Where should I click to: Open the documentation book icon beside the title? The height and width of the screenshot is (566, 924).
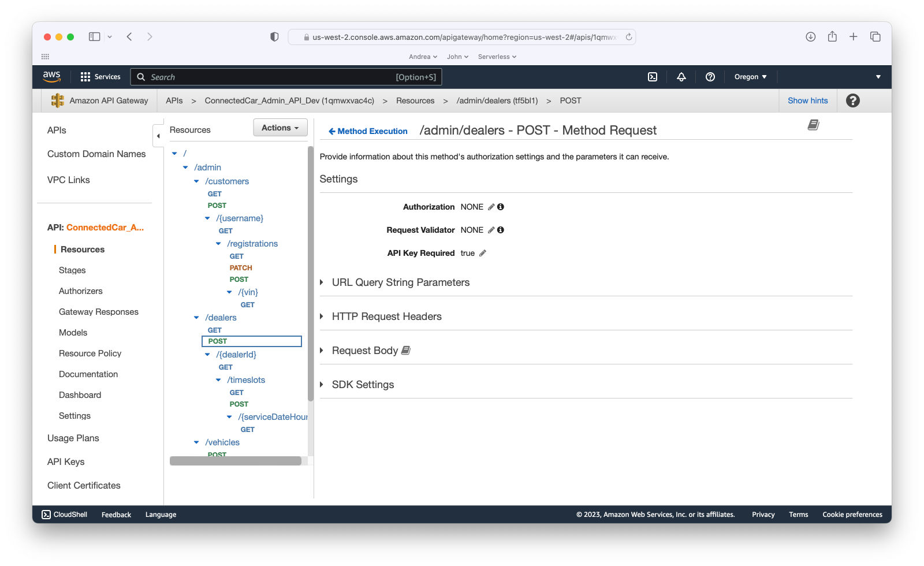pyautogui.click(x=813, y=125)
